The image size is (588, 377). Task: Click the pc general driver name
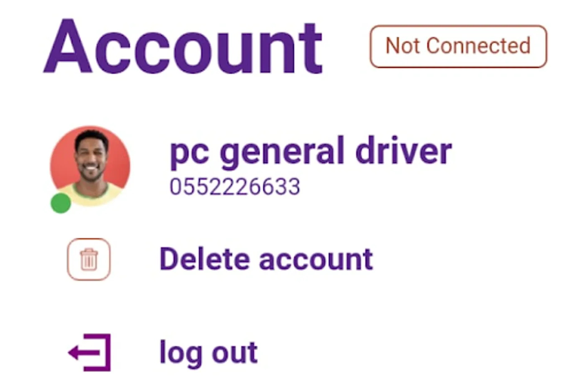(311, 152)
